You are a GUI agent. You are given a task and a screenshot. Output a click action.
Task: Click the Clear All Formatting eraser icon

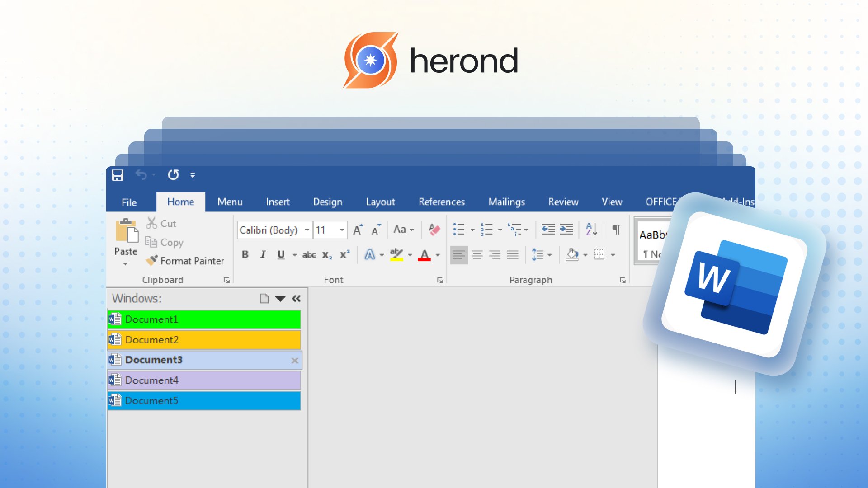[434, 230]
